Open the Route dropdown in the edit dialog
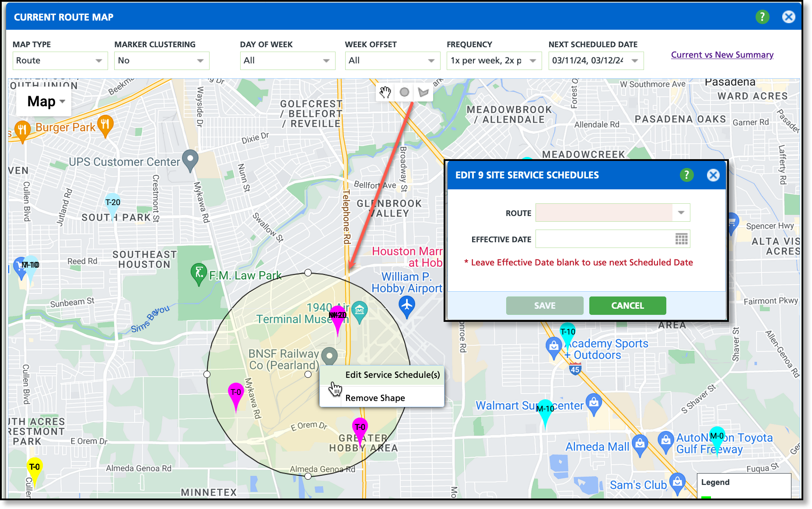 (x=613, y=213)
